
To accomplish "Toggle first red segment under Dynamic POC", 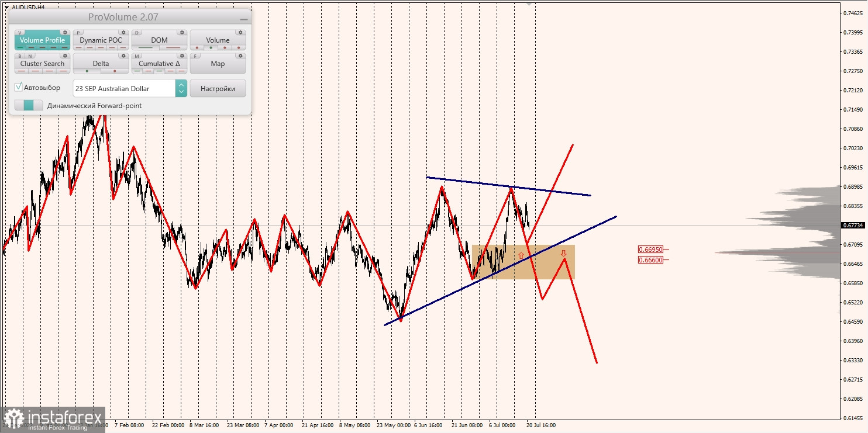I will (x=78, y=47).
